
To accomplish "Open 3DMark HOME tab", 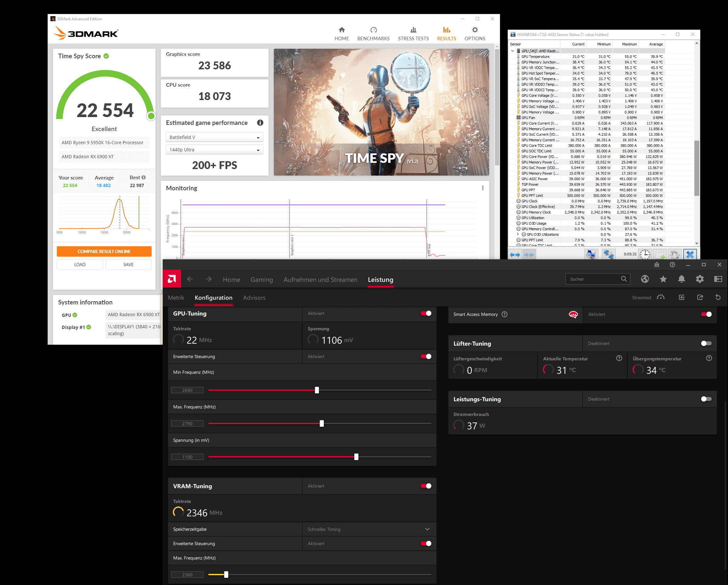I will [342, 34].
